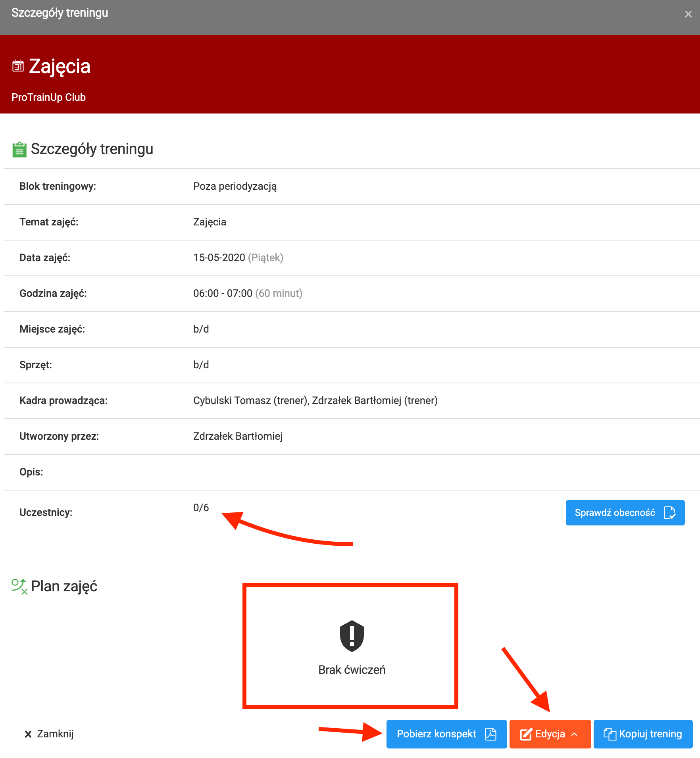This screenshot has height=758, width=700.
Task: Click the warning shield icon above Brak ćwiczeń
Action: click(352, 636)
